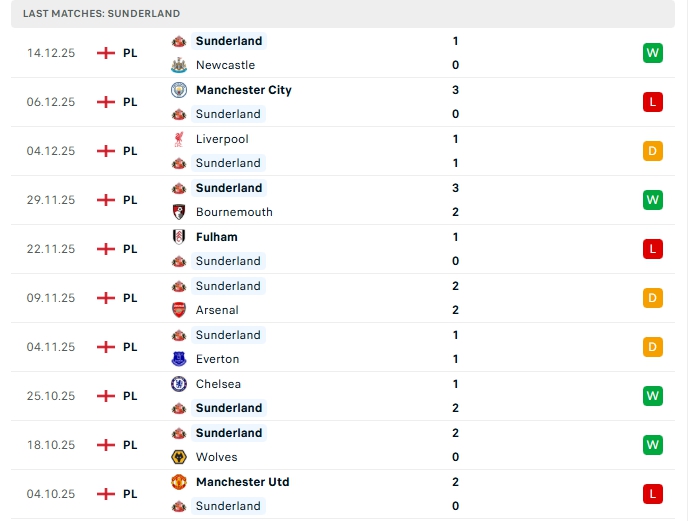Select the Arsenal team name link

217,310
